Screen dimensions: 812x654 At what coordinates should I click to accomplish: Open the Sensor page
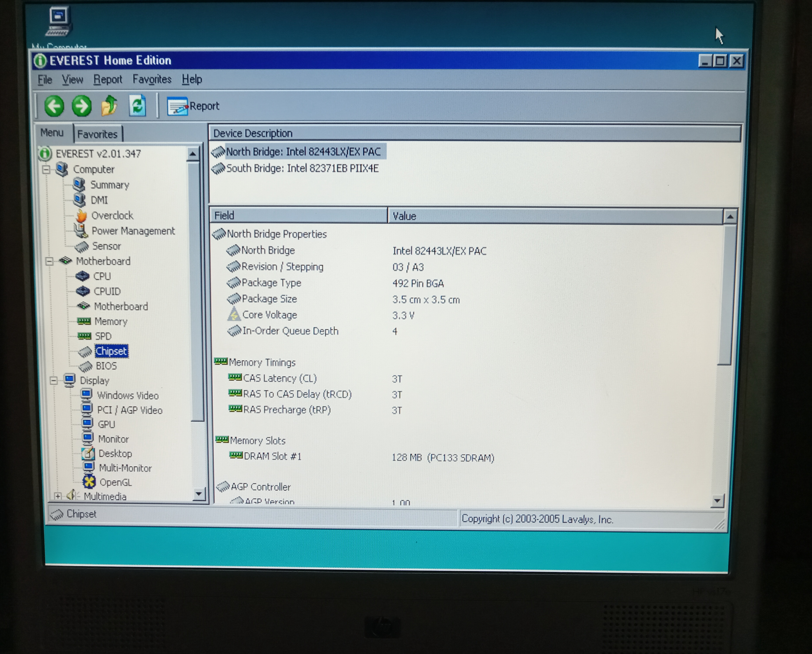click(x=106, y=246)
